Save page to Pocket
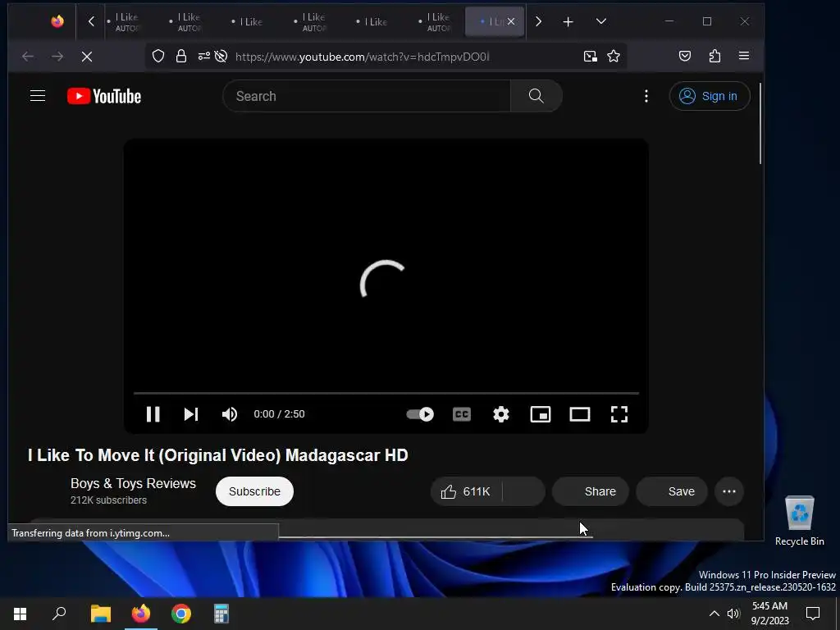 685,57
